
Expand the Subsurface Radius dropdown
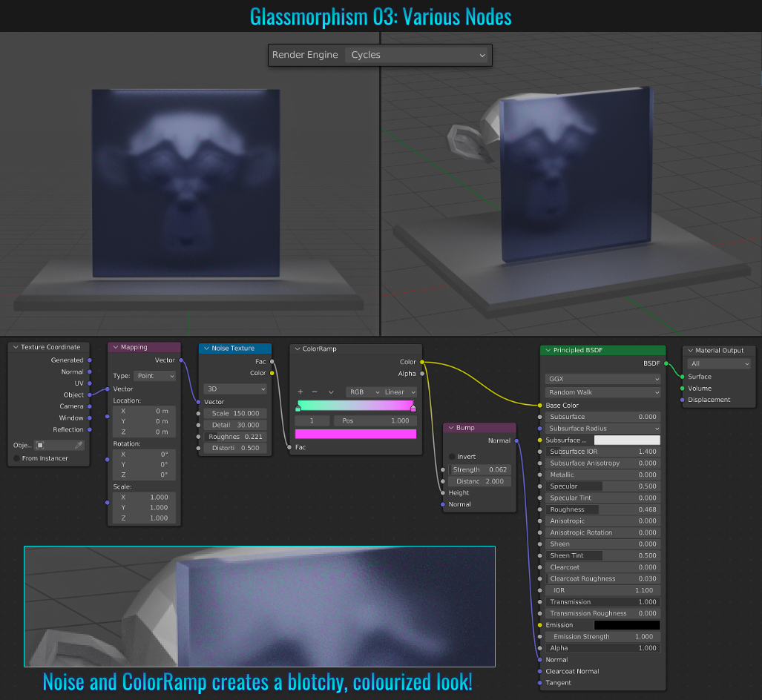602,429
